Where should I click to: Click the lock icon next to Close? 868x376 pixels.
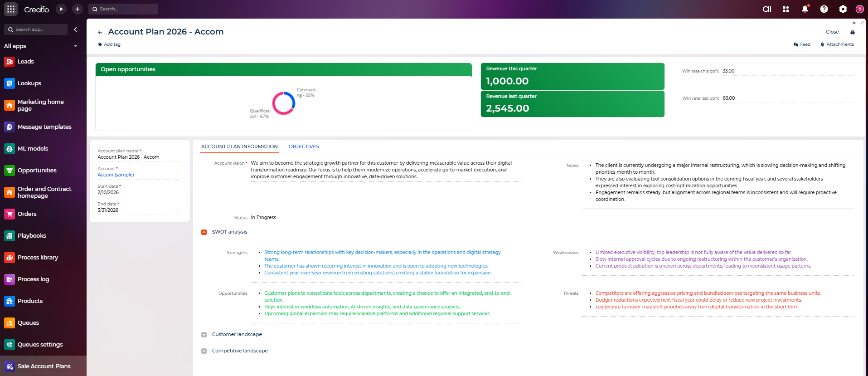click(853, 32)
